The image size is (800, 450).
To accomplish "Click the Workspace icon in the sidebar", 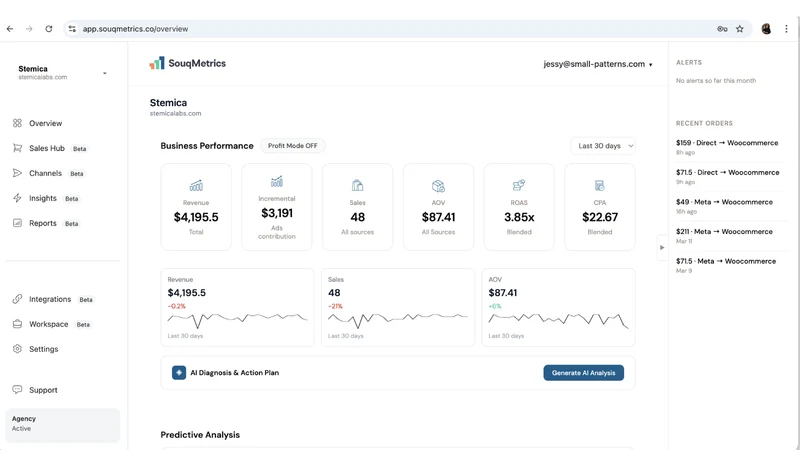I will (x=17, y=324).
